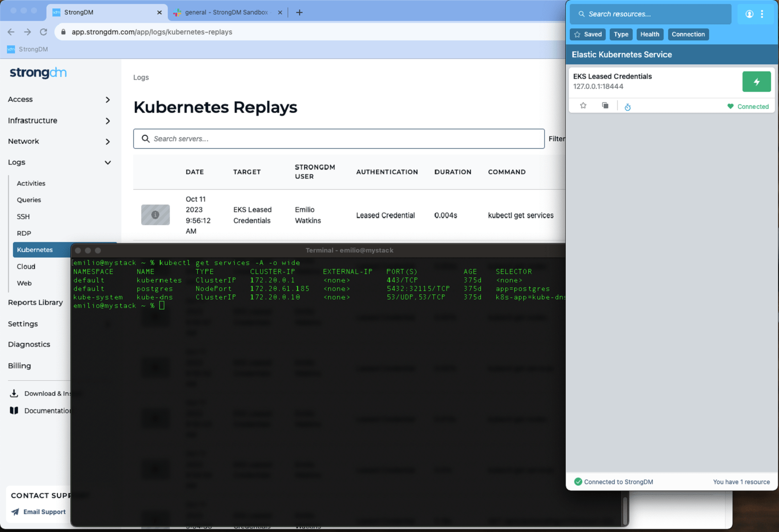Image resolution: width=779 pixels, height=532 pixels.
Task: Favorite the EKS resource using the star icon
Action: [583, 105]
